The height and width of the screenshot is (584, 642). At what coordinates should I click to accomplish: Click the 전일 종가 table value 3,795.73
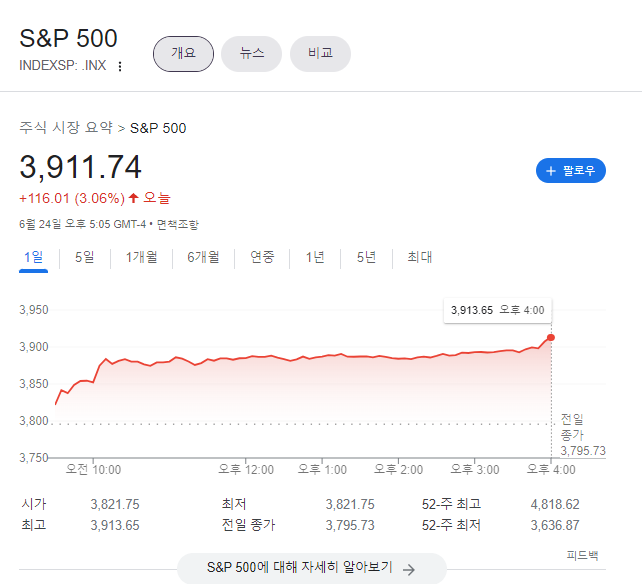click(x=350, y=525)
